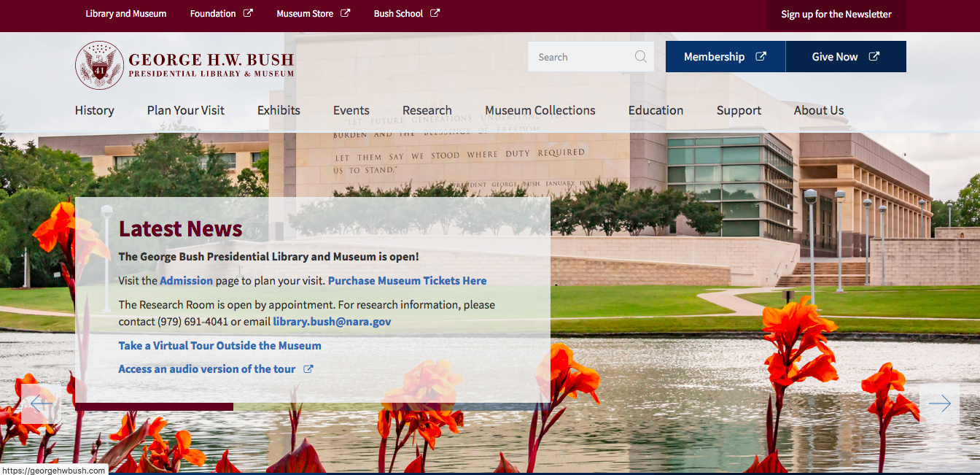The width and height of the screenshot is (980, 475).
Task: Click external link icon beside Bush School
Action: coord(435,13)
